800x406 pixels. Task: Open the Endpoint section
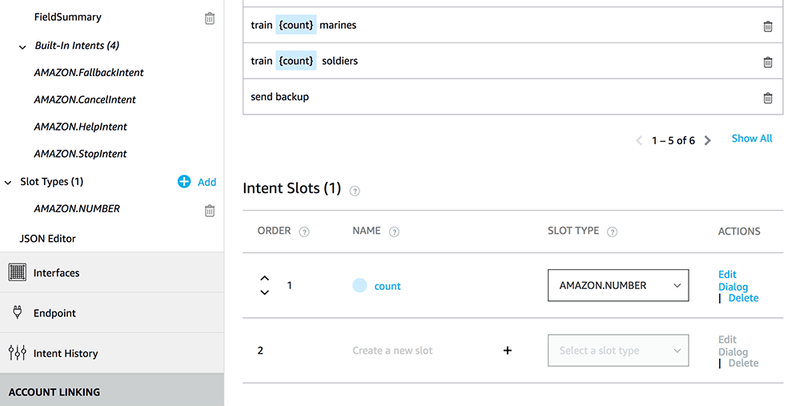click(x=54, y=313)
